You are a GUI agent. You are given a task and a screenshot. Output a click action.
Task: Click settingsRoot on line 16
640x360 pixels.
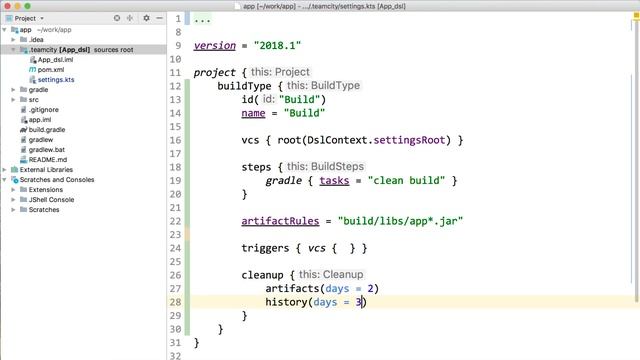(409, 140)
